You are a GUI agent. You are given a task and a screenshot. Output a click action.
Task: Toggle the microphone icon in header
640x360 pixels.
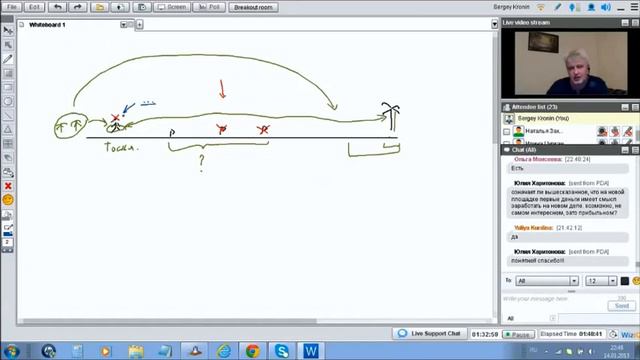pyautogui.click(x=572, y=7)
